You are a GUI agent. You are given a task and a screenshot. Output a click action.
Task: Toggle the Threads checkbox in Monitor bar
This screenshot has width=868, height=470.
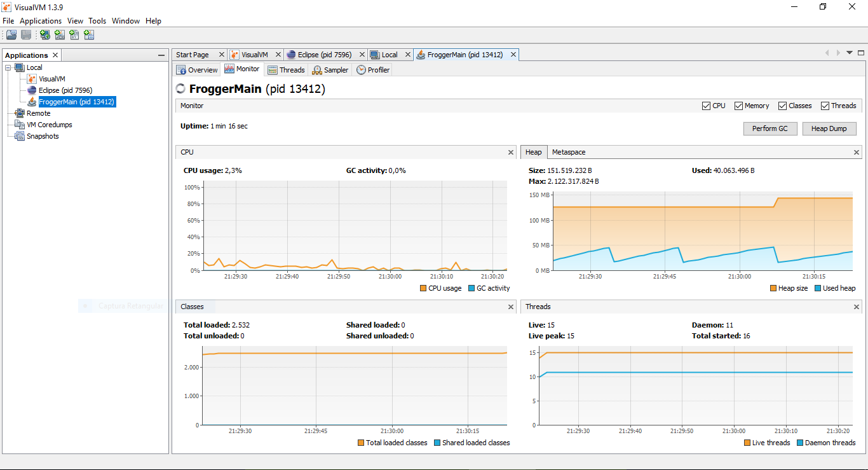(x=825, y=106)
